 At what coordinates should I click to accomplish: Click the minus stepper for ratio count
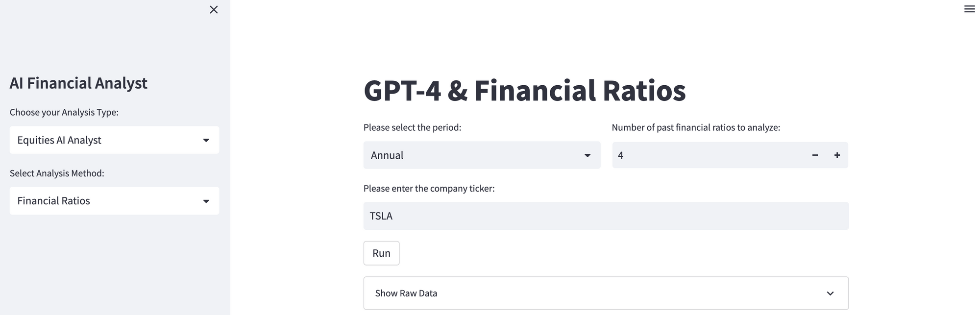pos(815,155)
